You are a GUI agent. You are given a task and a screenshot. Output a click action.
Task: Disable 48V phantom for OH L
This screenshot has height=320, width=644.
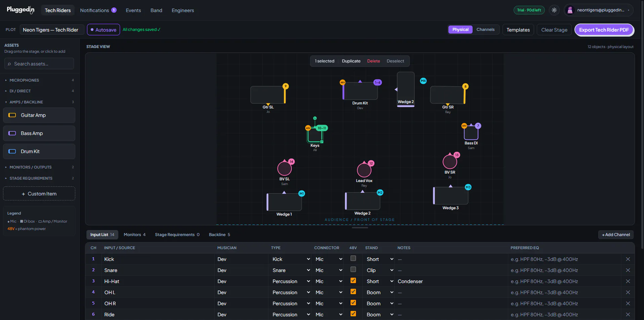pos(353,292)
